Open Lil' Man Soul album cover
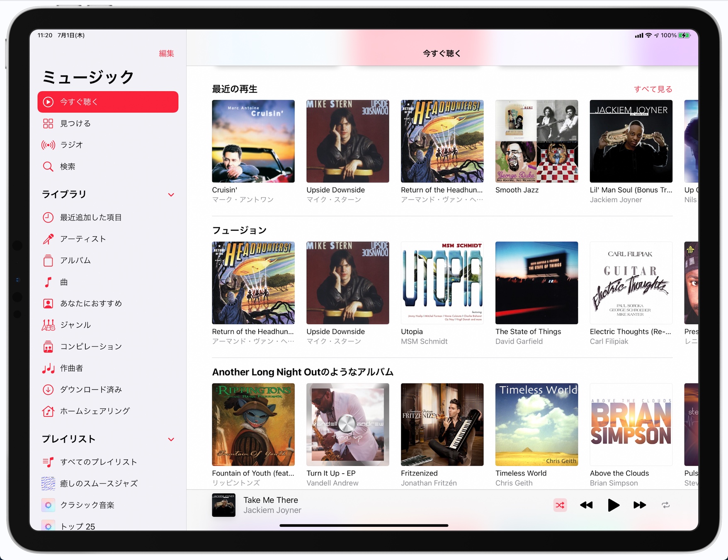 pyautogui.click(x=631, y=141)
